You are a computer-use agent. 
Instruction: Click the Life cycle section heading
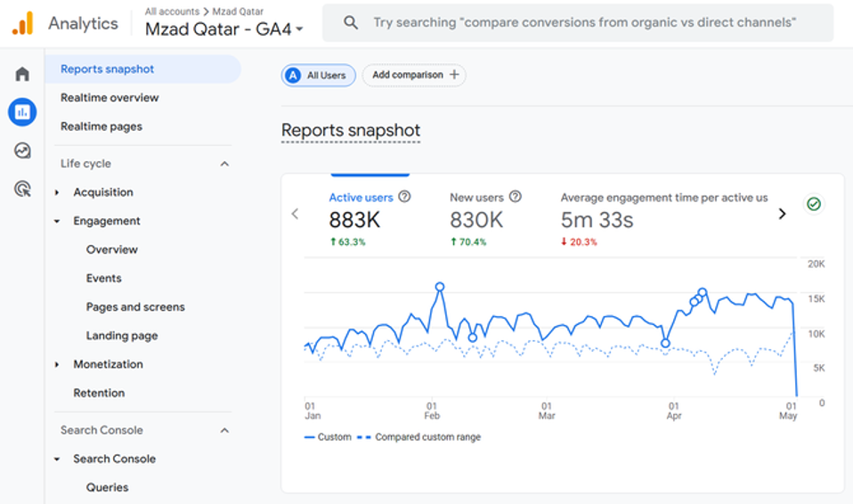tap(85, 164)
